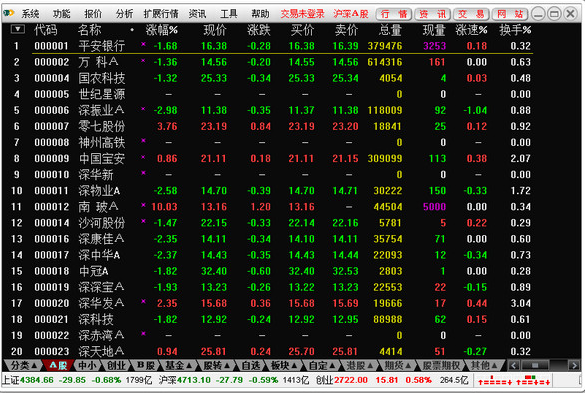Open the 资讯 menu
Screen dimensions: 585x393
(x=197, y=14)
